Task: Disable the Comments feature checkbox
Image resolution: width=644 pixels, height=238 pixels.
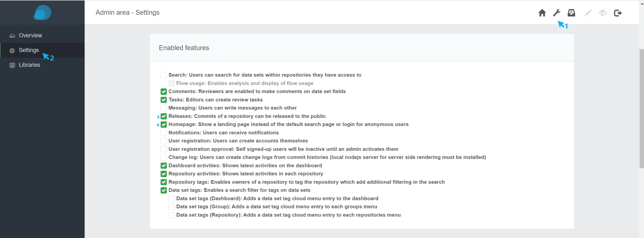Action: pyautogui.click(x=164, y=91)
